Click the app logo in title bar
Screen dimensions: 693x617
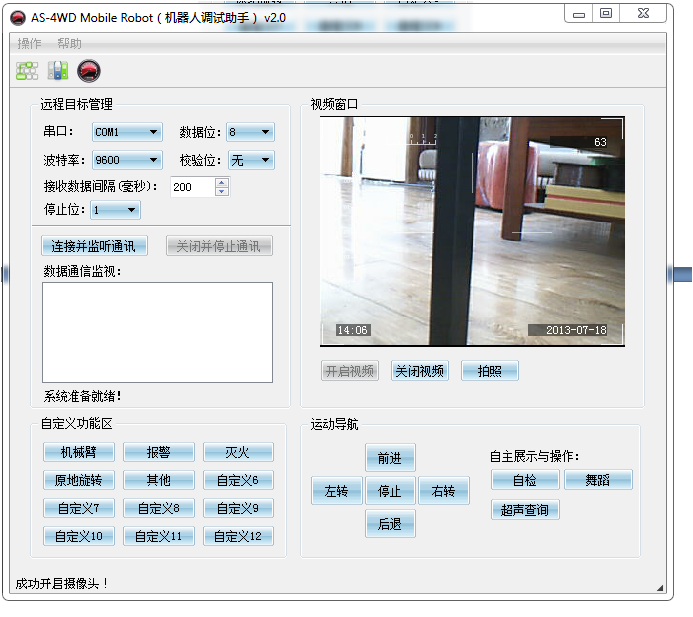[17, 17]
